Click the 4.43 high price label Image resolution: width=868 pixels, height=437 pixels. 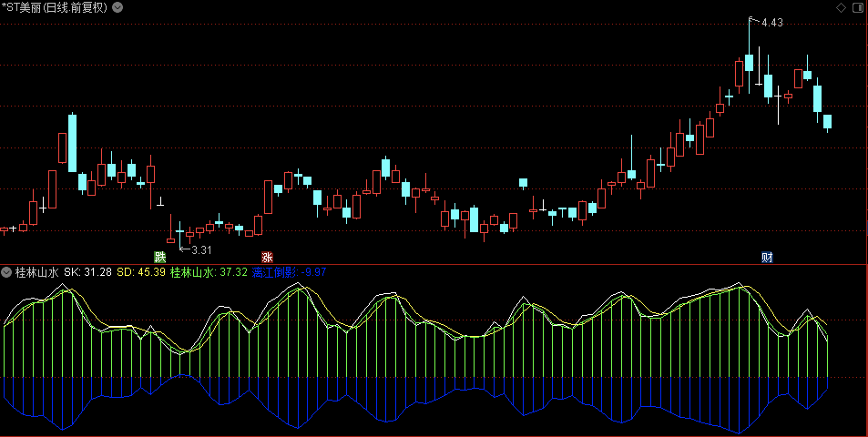(x=772, y=23)
